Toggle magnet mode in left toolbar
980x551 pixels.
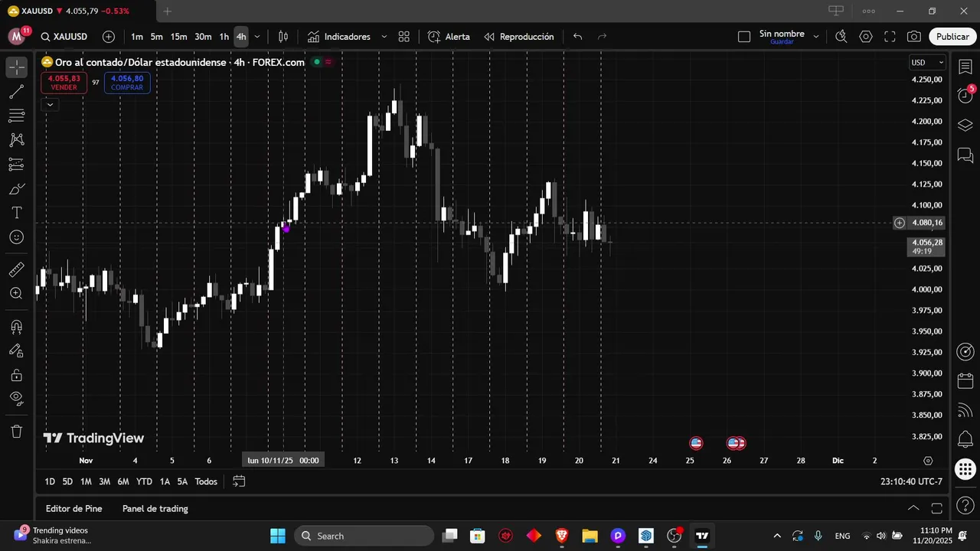[x=16, y=327]
